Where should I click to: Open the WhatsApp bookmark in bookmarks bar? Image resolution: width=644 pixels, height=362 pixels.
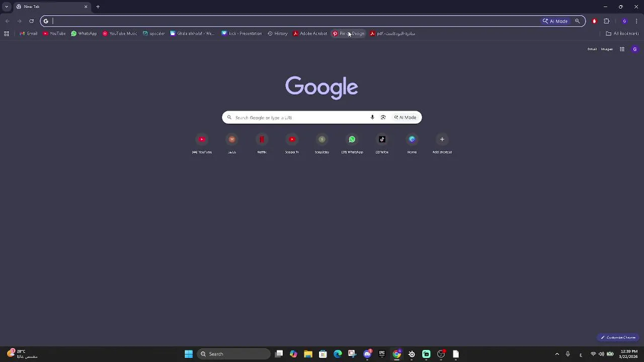click(x=84, y=34)
